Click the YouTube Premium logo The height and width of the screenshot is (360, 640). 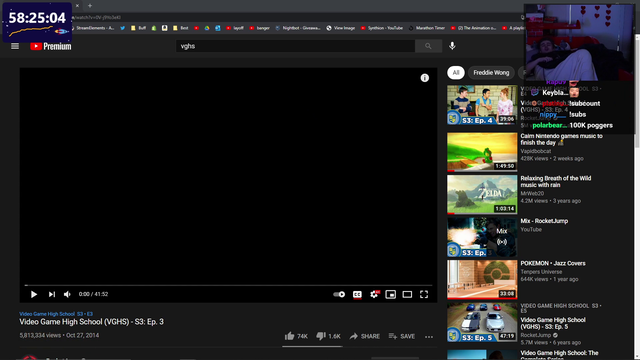click(x=51, y=46)
